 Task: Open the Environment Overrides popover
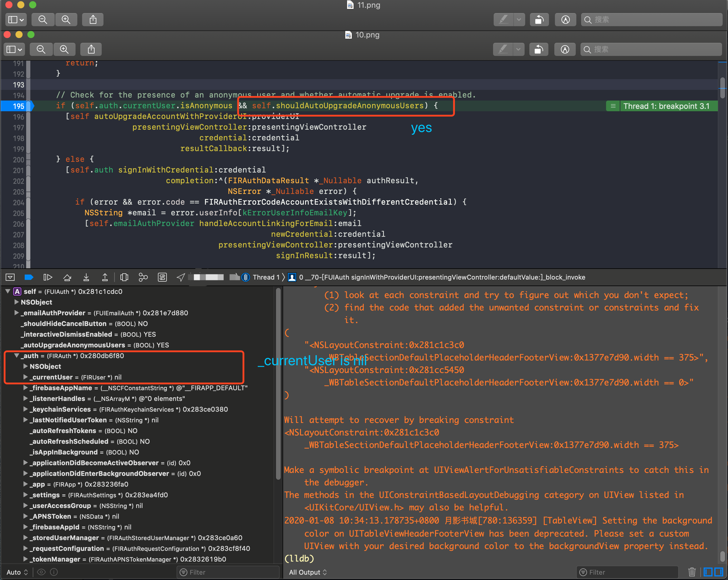click(162, 277)
